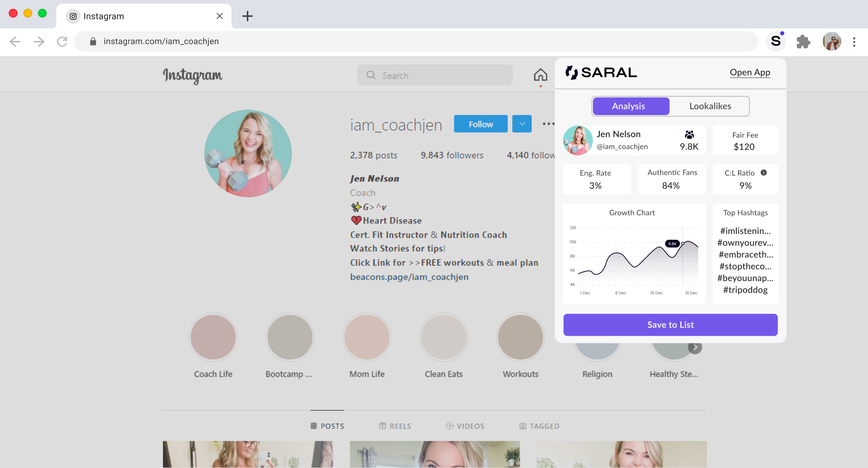Screen dimensions: 868x468
Task: Click the browser forward arrow
Action: (39, 41)
